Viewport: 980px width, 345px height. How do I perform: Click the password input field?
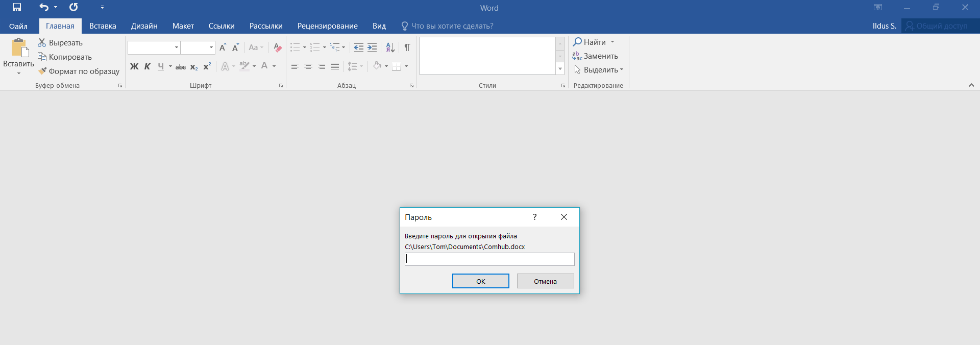[489, 259]
